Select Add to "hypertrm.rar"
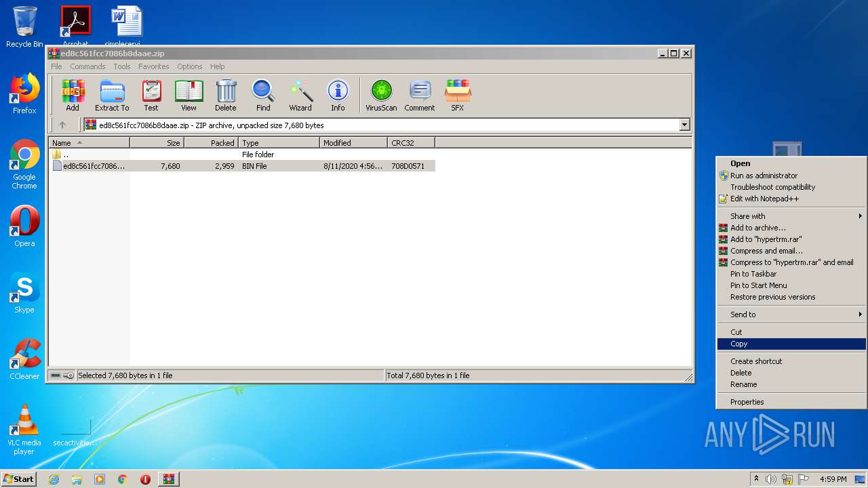The image size is (868, 488). pyautogui.click(x=791, y=239)
